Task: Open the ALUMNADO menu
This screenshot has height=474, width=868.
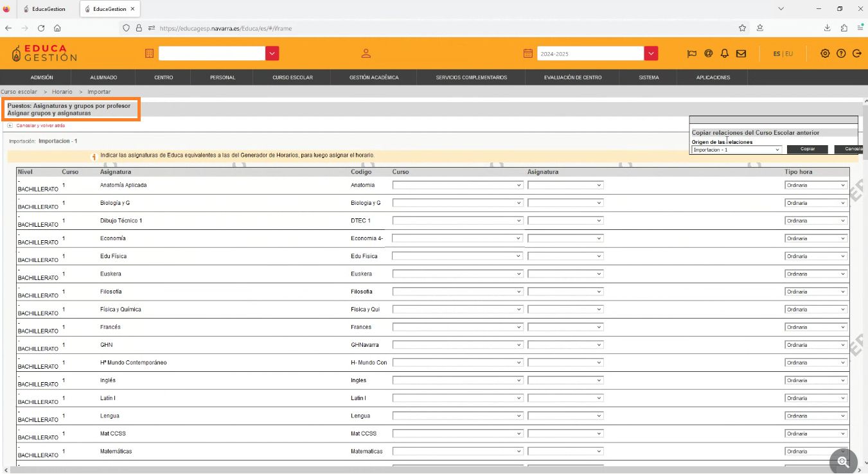Action: click(x=103, y=77)
